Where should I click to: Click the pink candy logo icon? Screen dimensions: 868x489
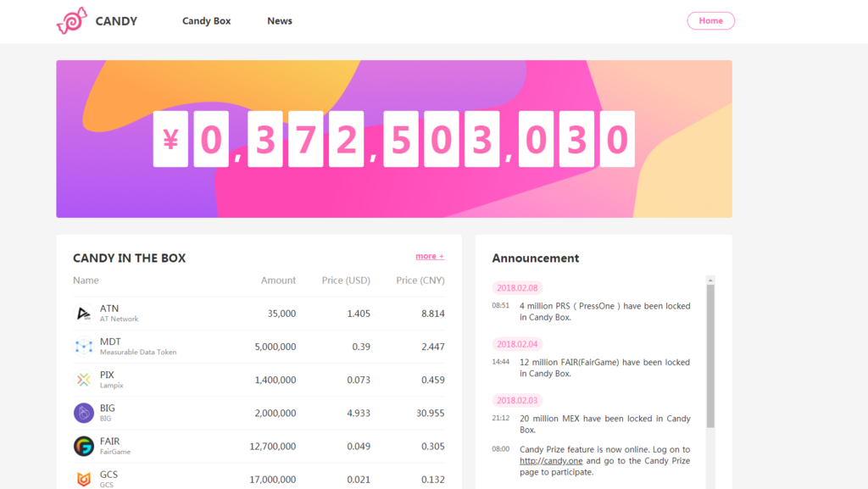72,21
